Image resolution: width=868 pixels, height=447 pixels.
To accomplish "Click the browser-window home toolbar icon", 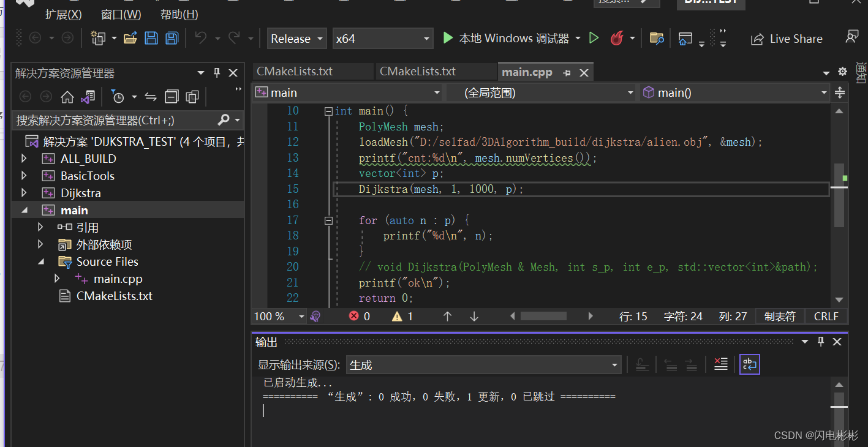I will coord(685,39).
